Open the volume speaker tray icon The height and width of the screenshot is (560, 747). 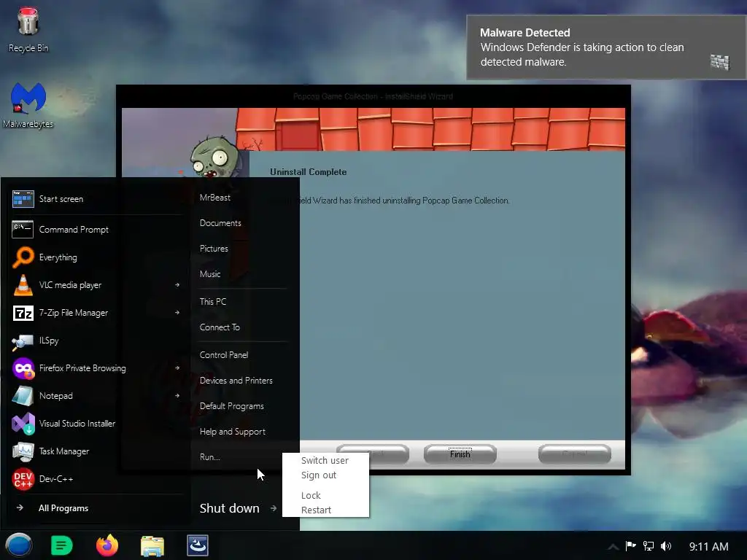point(666,545)
